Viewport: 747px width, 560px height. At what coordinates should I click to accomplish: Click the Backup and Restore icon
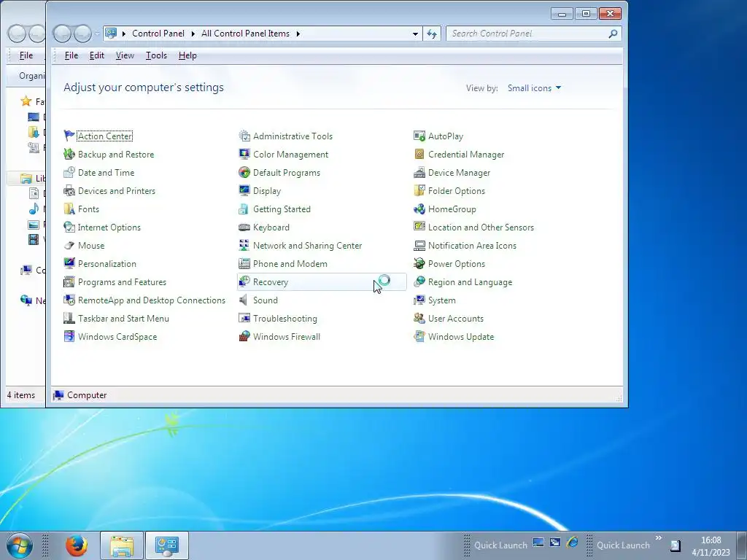click(x=69, y=155)
